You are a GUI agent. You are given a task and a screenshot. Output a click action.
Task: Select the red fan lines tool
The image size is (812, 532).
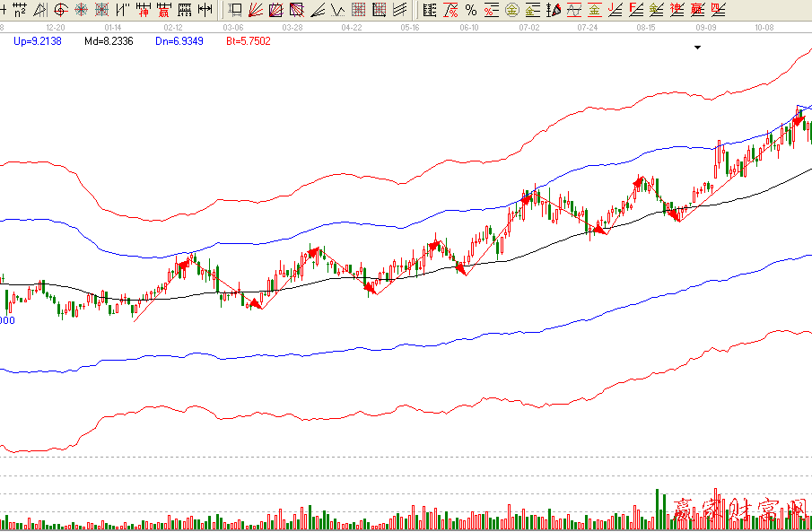[256, 10]
